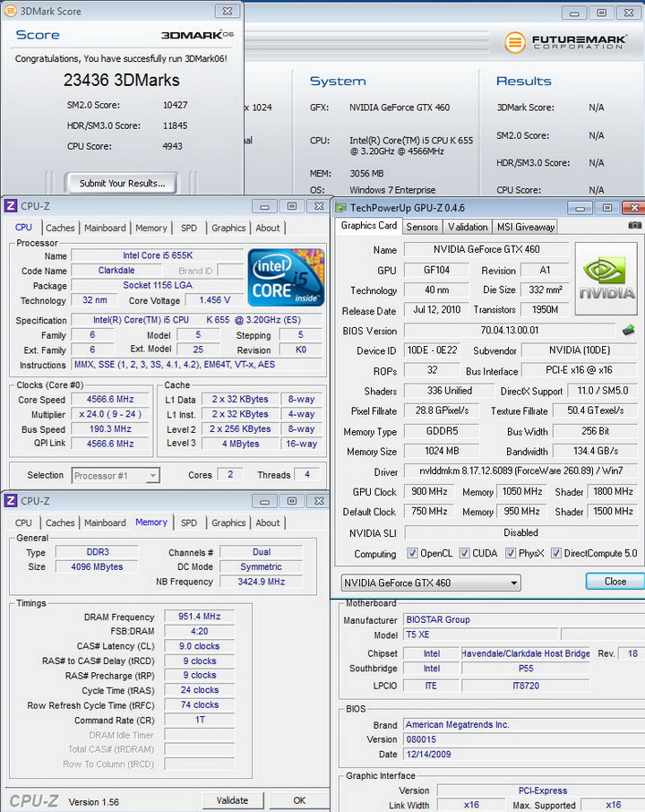Viewport: 645px width, 812px height.
Task: Click the 23436 3DMarks score text
Action: click(122, 81)
